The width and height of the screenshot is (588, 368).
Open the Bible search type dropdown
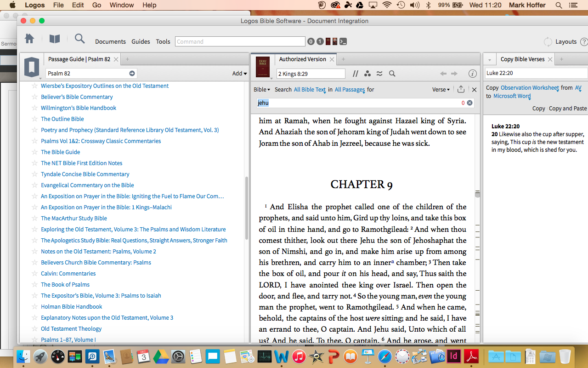pos(262,90)
